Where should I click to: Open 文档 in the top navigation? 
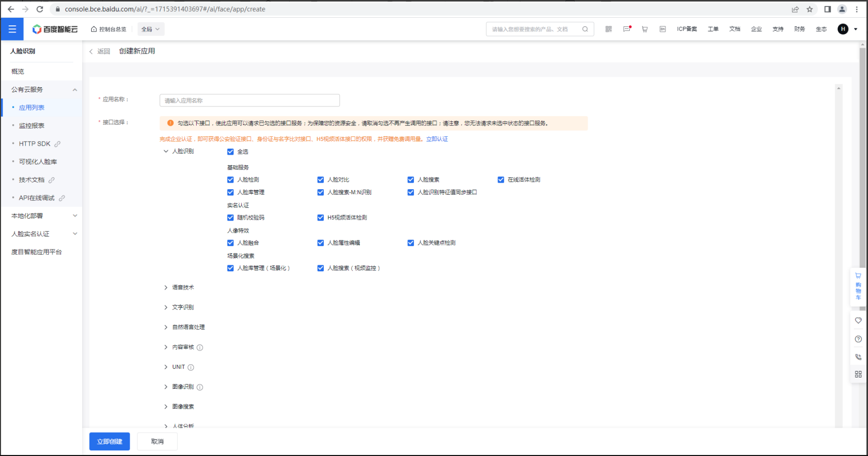734,29
